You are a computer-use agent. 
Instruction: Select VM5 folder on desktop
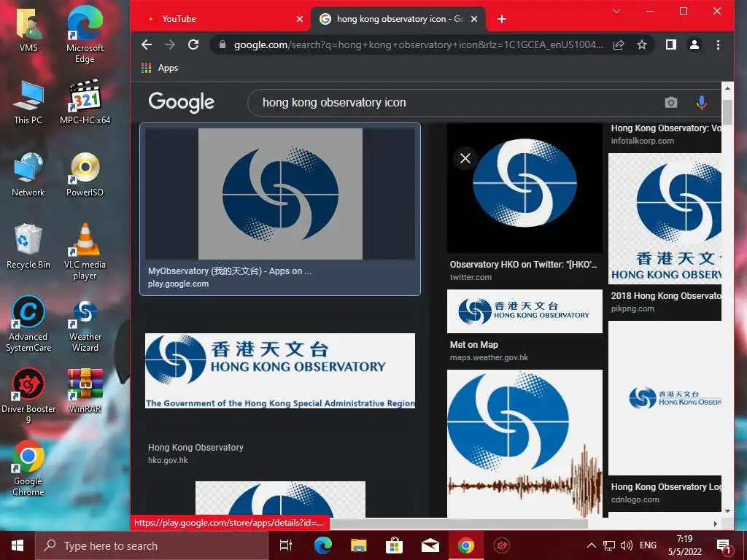[x=28, y=31]
